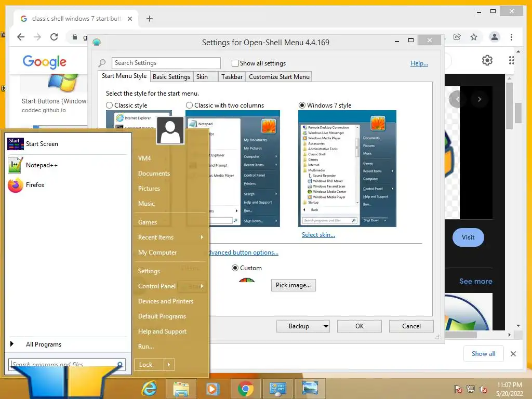Cancel the Open-Shell settings dialog
532x399 pixels.
[x=411, y=326]
